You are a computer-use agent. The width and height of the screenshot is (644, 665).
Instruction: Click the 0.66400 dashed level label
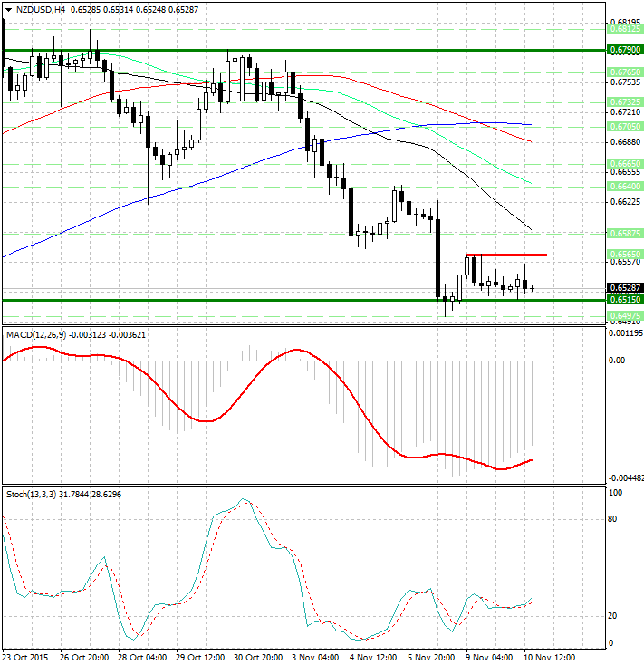[625, 187]
